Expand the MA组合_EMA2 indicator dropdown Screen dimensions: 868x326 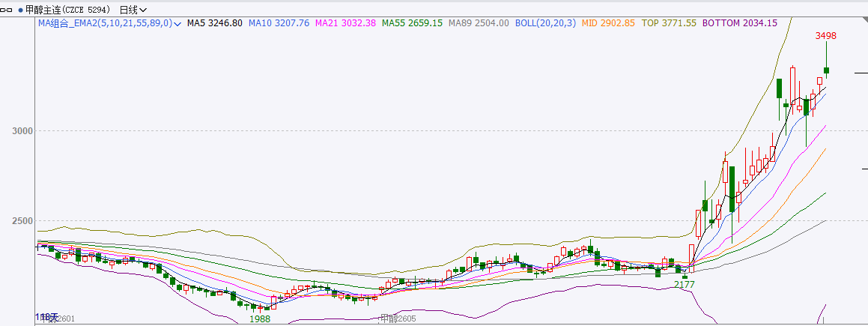pos(177,24)
